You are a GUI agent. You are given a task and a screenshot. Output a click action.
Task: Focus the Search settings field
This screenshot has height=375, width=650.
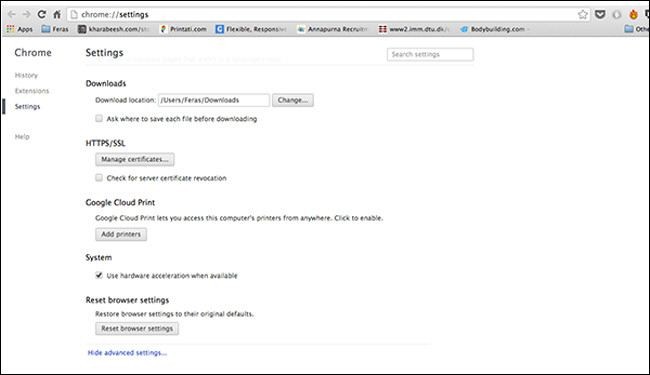[430, 54]
